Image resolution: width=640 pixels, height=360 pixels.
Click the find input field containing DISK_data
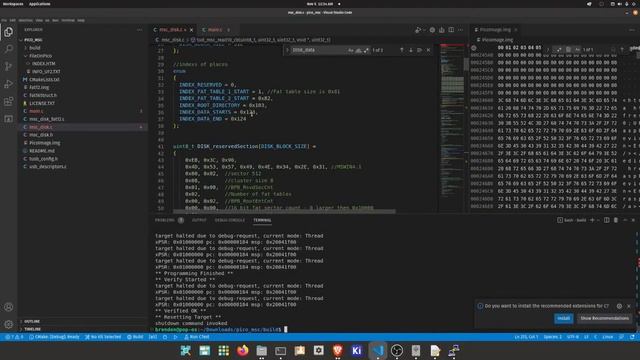point(318,50)
